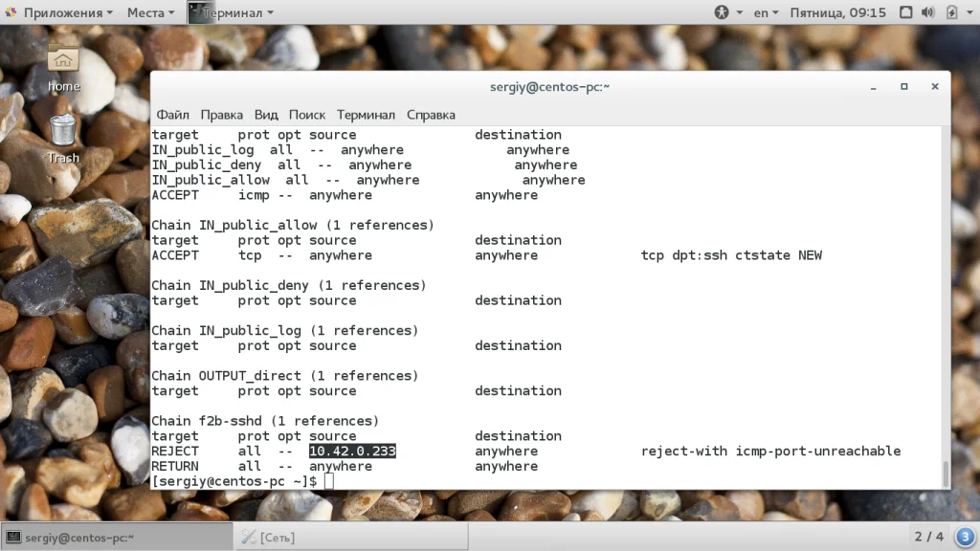
Task: Click the accessibility icon in top bar
Action: click(722, 12)
